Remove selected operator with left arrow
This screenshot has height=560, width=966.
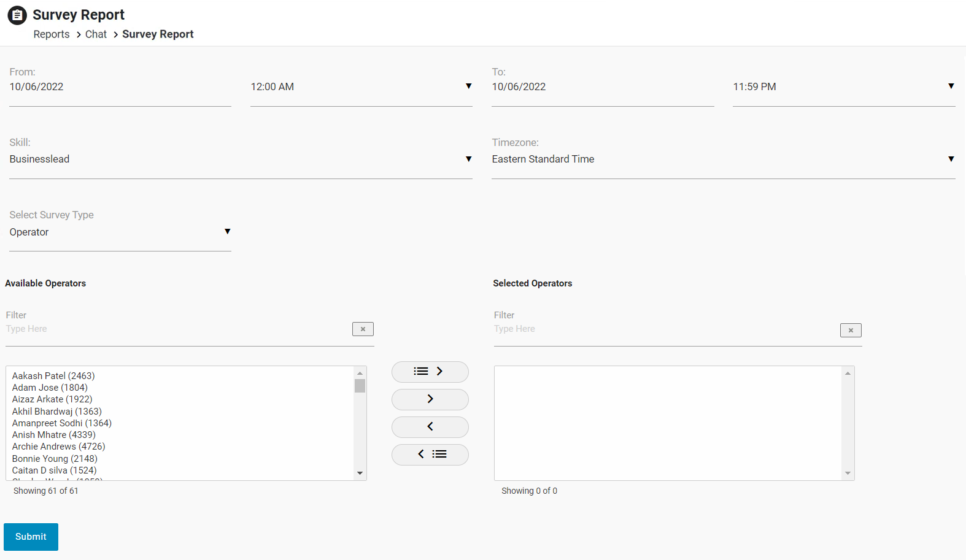pyautogui.click(x=430, y=427)
